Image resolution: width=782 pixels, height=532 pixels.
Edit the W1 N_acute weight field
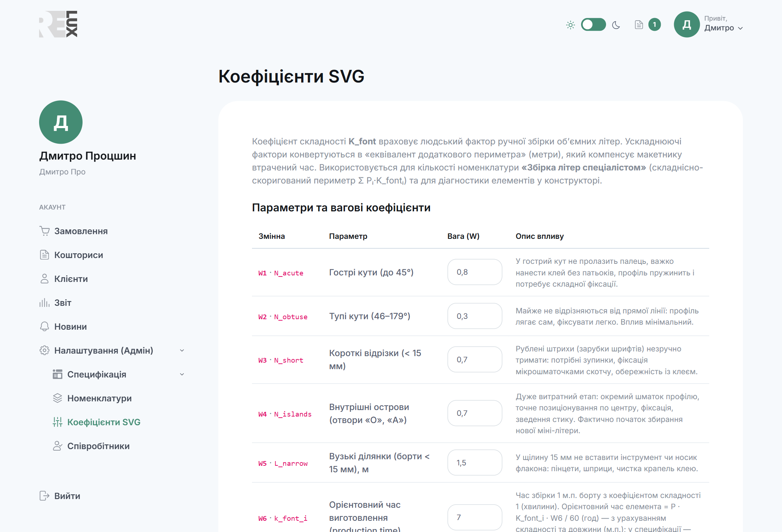coord(475,272)
